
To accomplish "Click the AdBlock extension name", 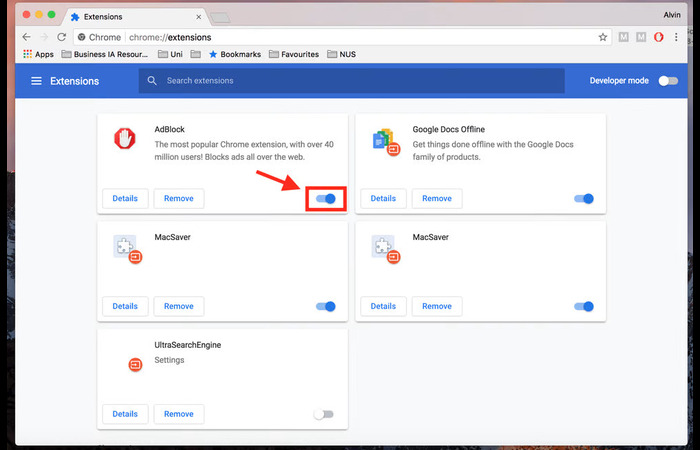I will coord(169,129).
